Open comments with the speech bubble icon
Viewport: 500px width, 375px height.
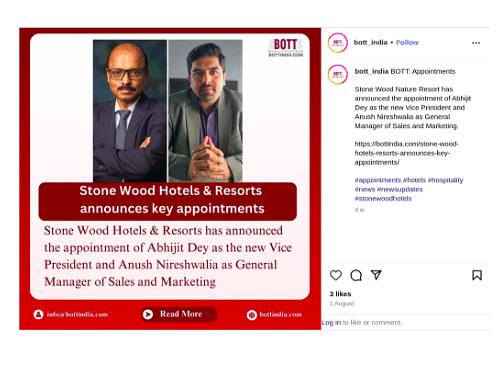click(356, 275)
